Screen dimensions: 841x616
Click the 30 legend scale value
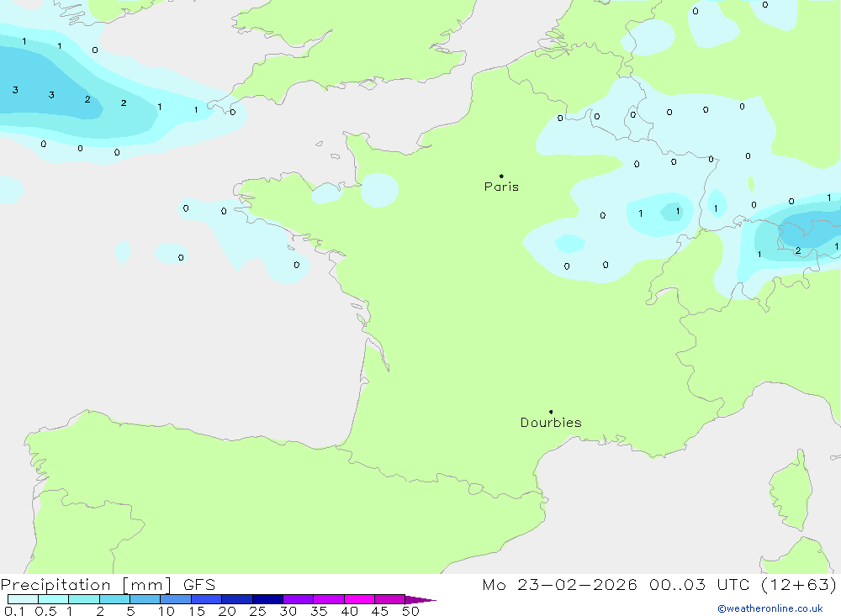point(288,611)
